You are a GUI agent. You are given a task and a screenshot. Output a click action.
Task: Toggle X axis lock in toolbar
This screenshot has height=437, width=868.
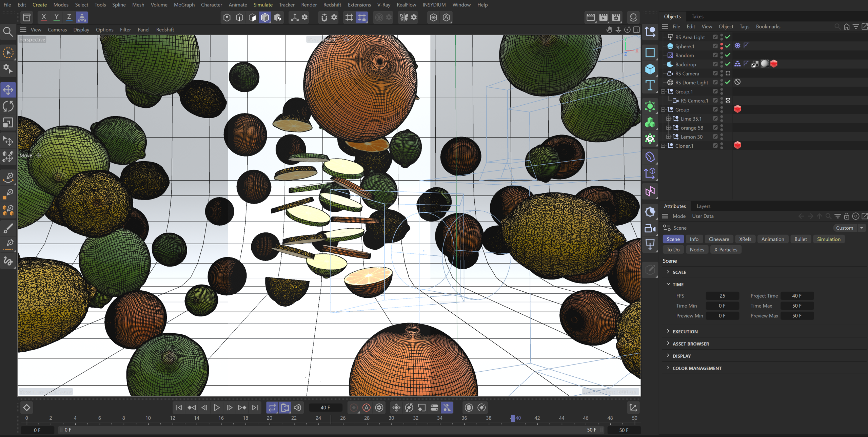44,17
